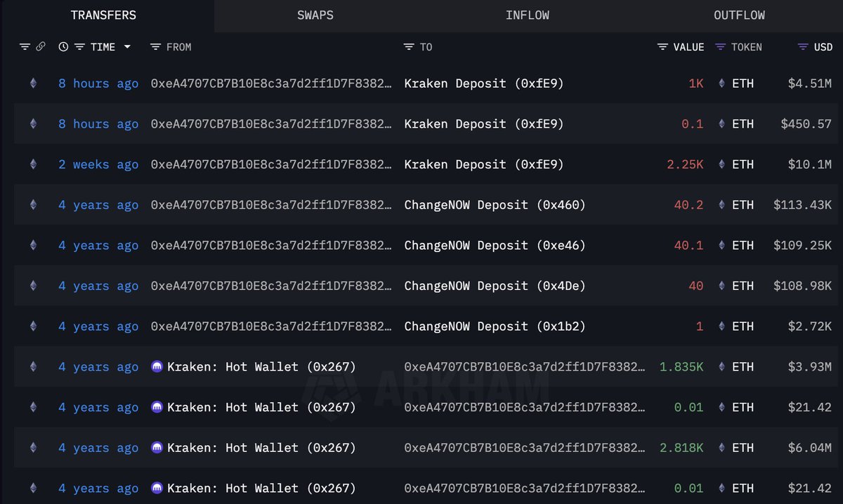Click ETH token icon on $450.57 row

click(721, 124)
